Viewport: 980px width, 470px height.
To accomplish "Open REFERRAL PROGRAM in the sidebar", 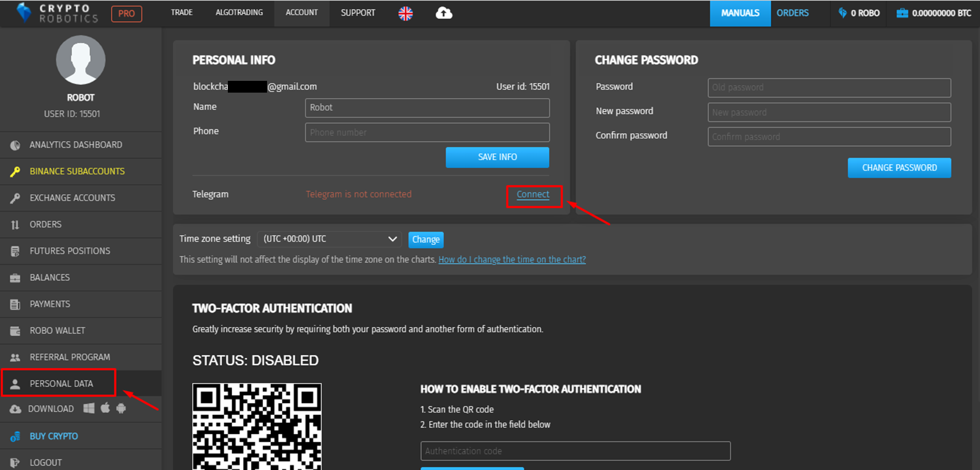I will 81,357.
